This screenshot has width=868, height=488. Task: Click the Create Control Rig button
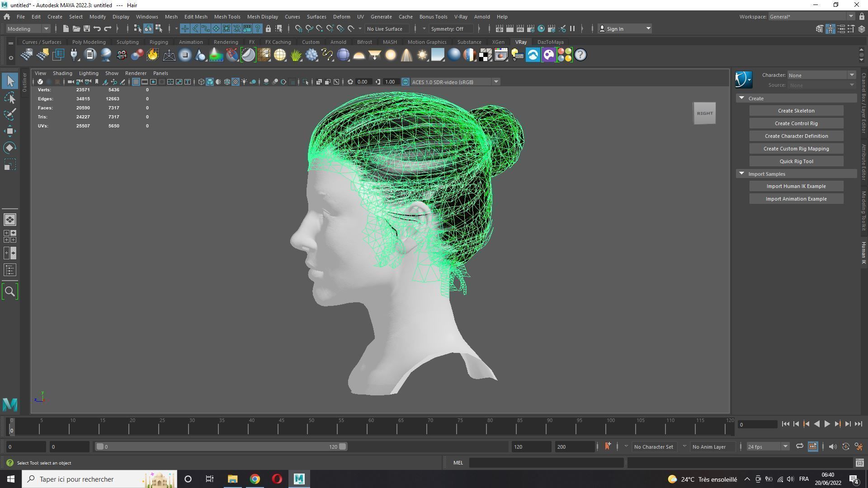tap(796, 123)
